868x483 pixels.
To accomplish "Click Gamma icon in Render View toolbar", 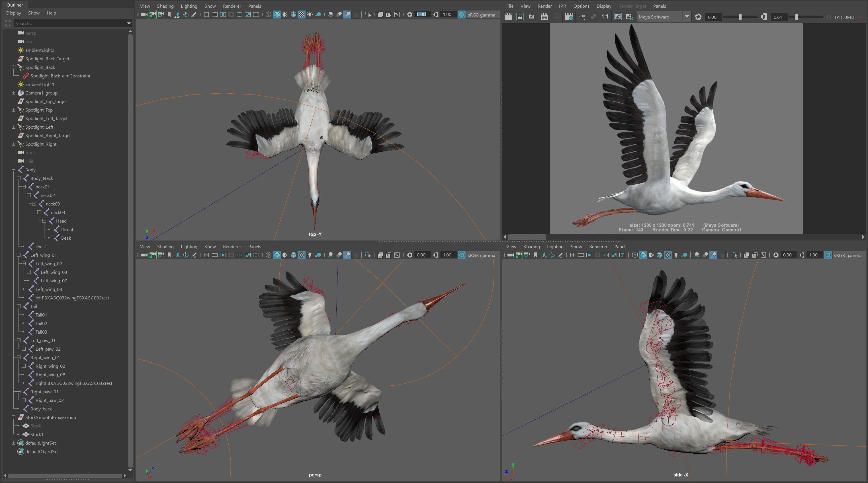I will tap(764, 17).
